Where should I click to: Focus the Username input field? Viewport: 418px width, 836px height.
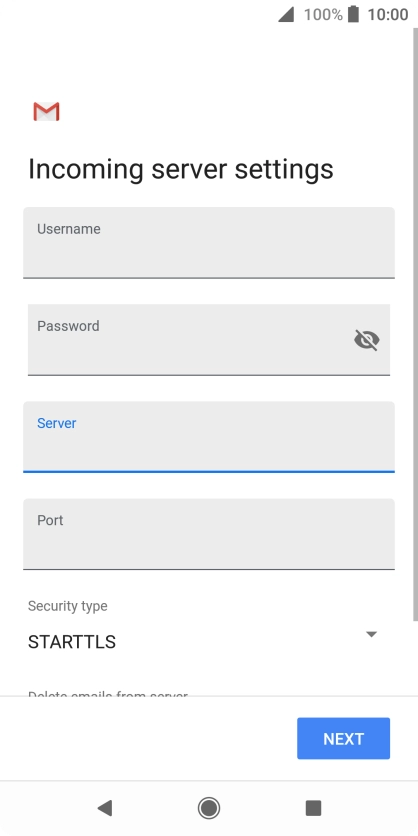(209, 243)
